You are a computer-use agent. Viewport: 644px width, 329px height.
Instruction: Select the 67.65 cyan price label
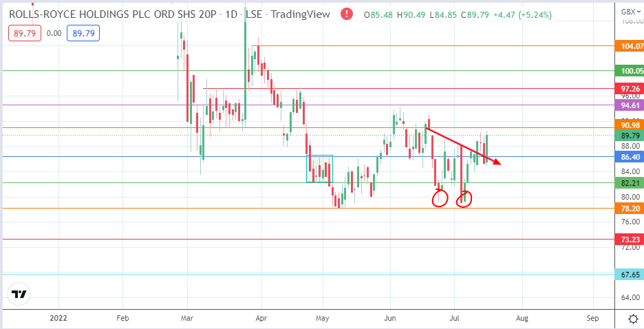click(630, 275)
